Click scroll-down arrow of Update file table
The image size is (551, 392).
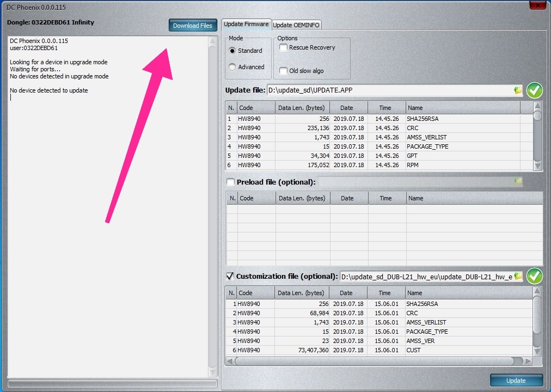tap(537, 166)
